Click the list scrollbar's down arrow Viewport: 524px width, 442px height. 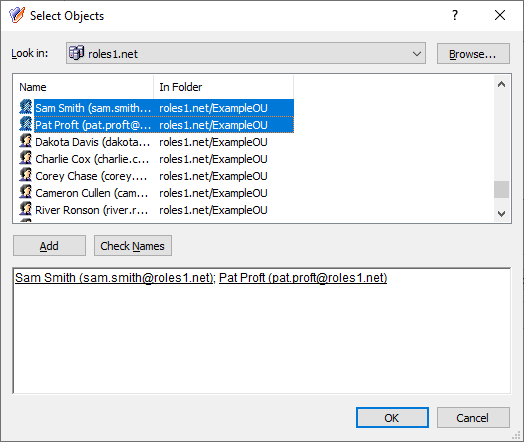[501, 213]
